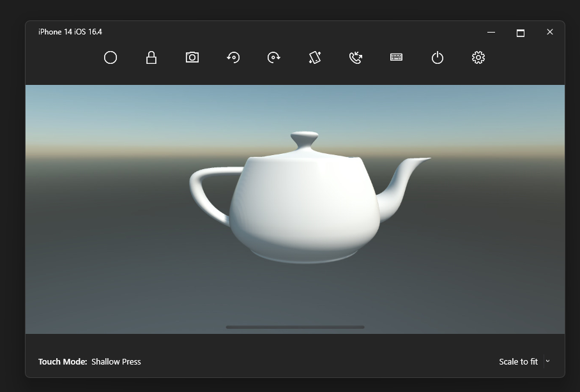Click the Touch Mode label
Image resolution: width=580 pixels, height=392 pixels.
point(63,362)
